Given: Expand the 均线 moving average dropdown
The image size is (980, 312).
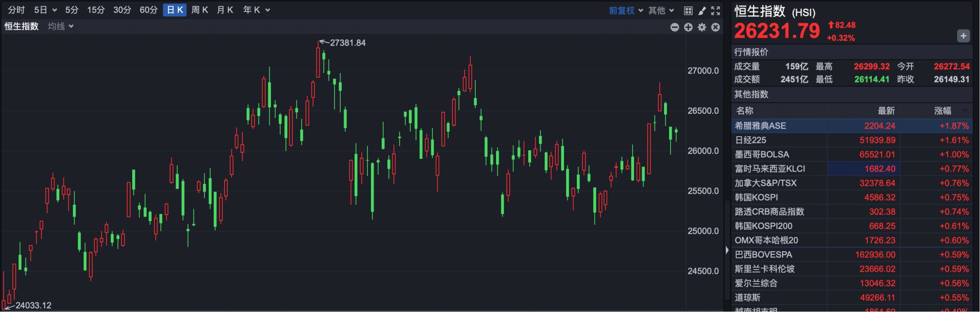Looking at the screenshot, I should 61,26.
